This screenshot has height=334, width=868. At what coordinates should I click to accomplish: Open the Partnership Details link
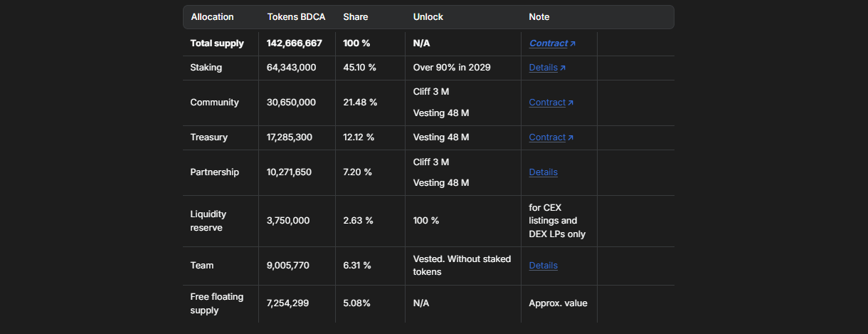coord(543,172)
